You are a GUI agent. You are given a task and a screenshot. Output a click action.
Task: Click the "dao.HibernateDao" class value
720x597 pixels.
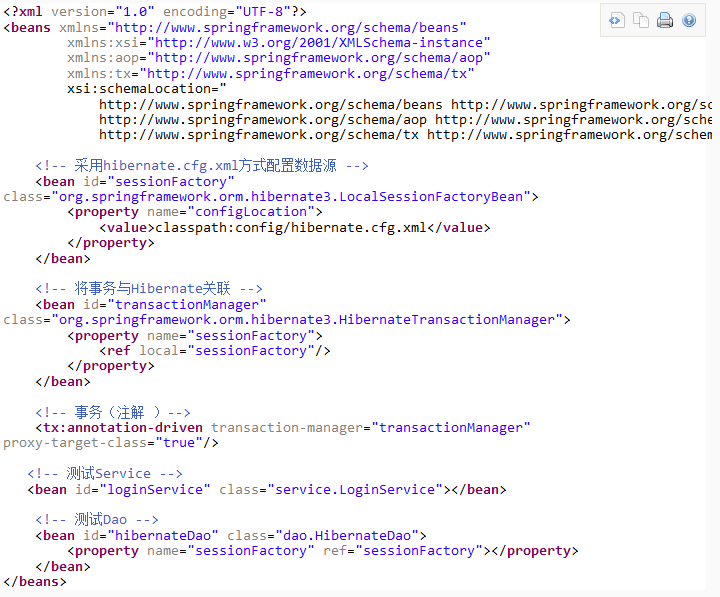pyautogui.click(x=347, y=535)
